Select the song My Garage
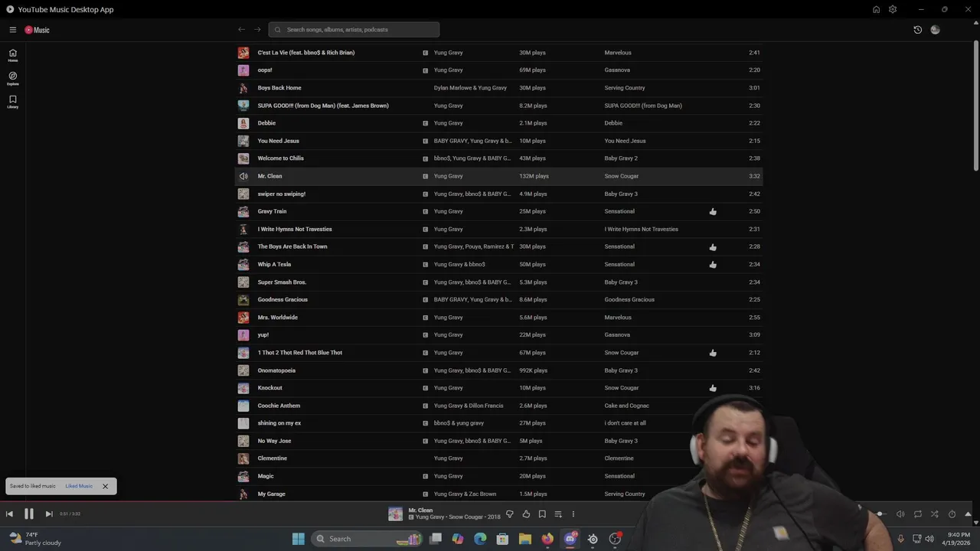 [x=272, y=494]
